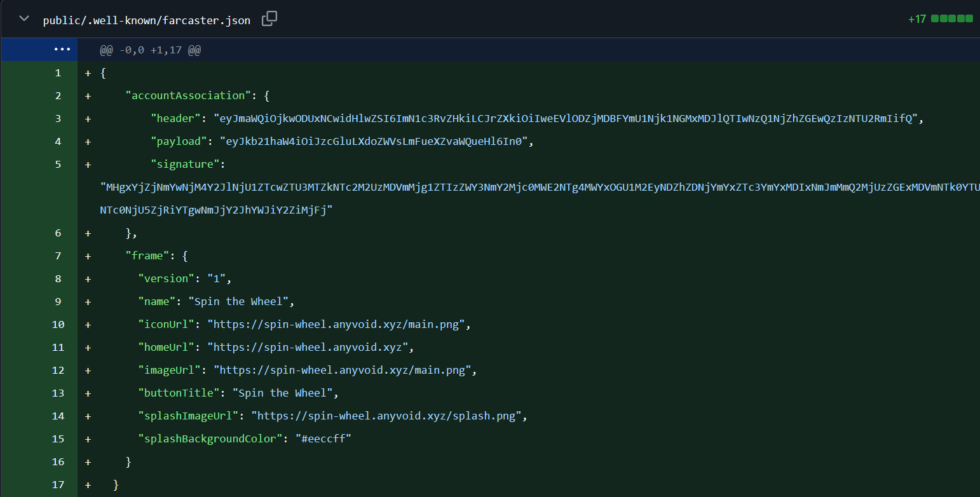Select line number 10 in the gutter
The image size is (980, 497).
tap(57, 324)
